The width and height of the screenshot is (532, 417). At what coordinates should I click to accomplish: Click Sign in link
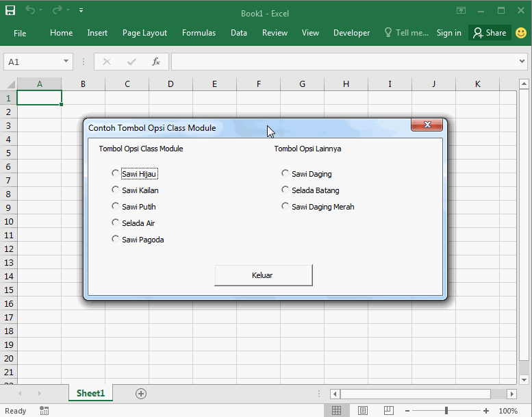[x=448, y=33]
